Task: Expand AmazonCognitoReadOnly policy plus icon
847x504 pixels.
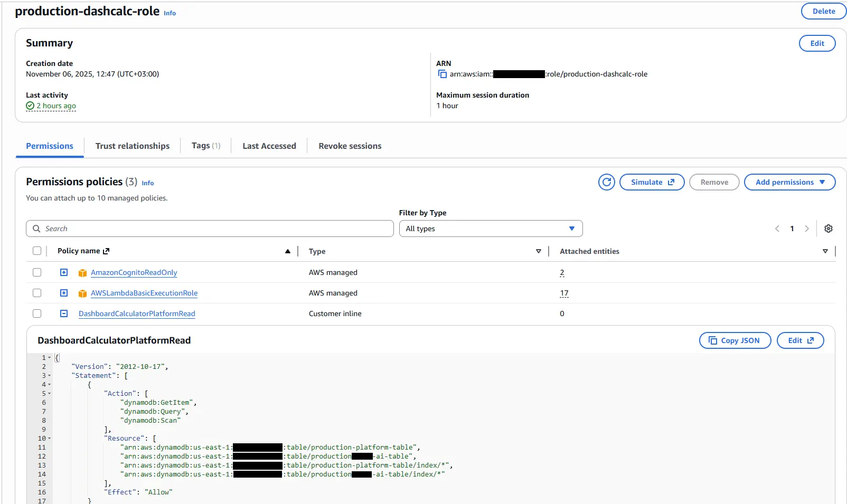Action: 64,272
